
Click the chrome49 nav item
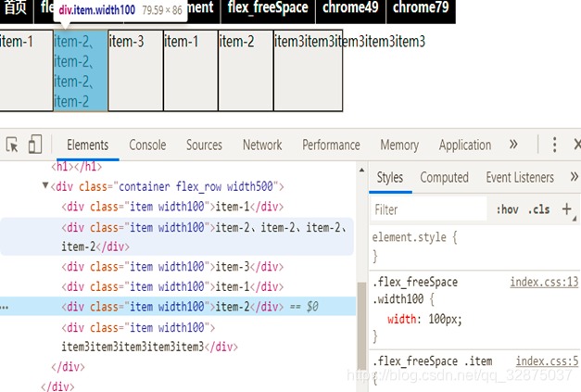350,9
